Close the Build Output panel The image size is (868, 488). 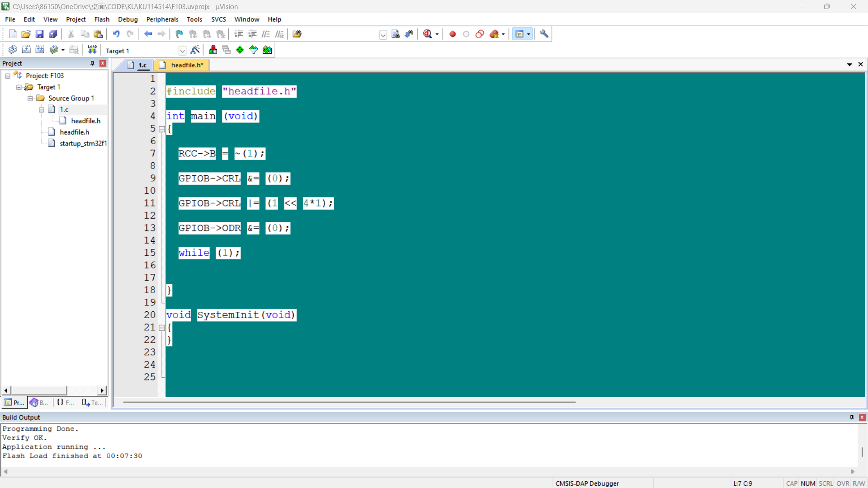(x=862, y=418)
